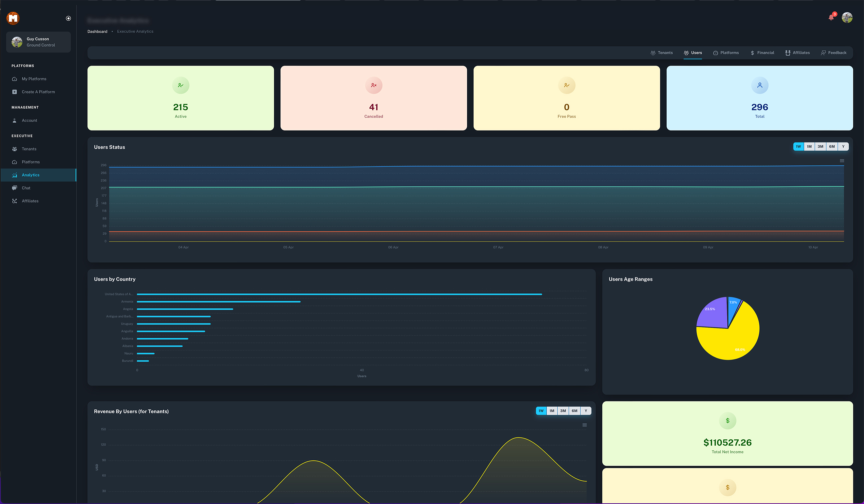Open My Platforms in sidebar
The width and height of the screenshot is (864, 504).
click(x=34, y=79)
